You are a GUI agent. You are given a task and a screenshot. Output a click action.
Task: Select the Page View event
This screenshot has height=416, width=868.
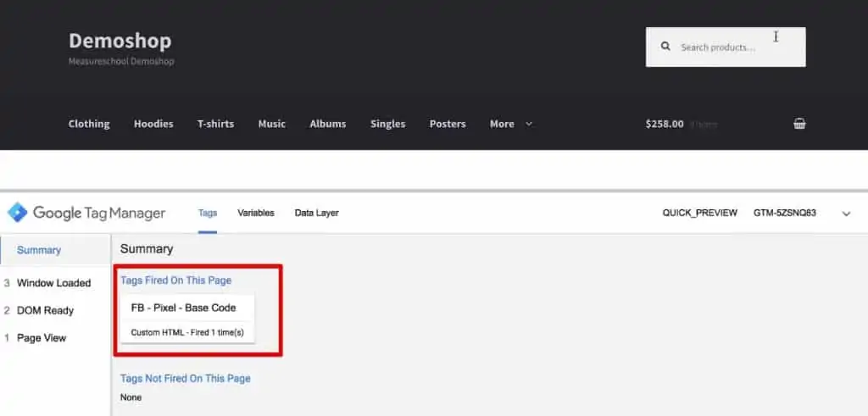click(x=42, y=337)
